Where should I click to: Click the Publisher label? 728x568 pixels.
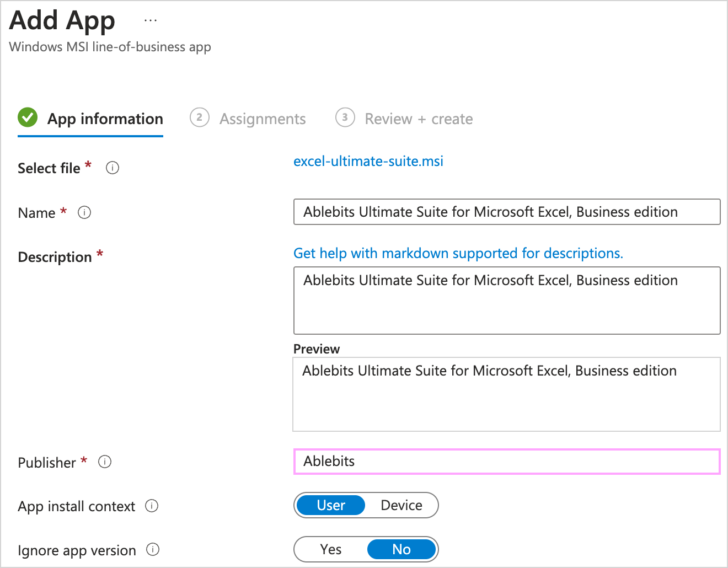click(47, 463)
